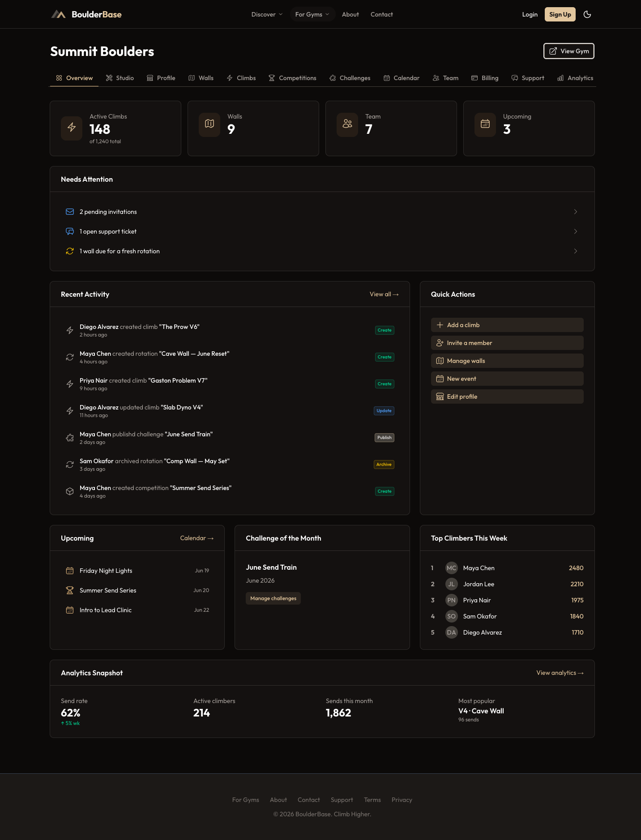Image resolution: width=641 pixels, height=840 pixels.
Task: Click the bolt icon beside The Prow V6
Action: (x=70, y=330)
